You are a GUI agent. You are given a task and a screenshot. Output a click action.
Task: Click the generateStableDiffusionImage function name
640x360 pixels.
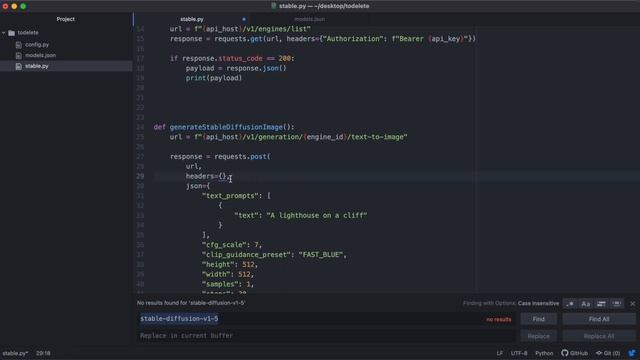point(226,127)
